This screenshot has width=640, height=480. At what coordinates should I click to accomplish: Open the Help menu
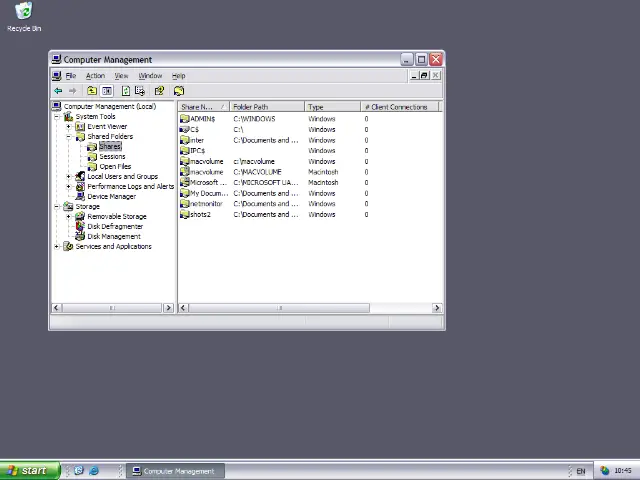[178, 76]
